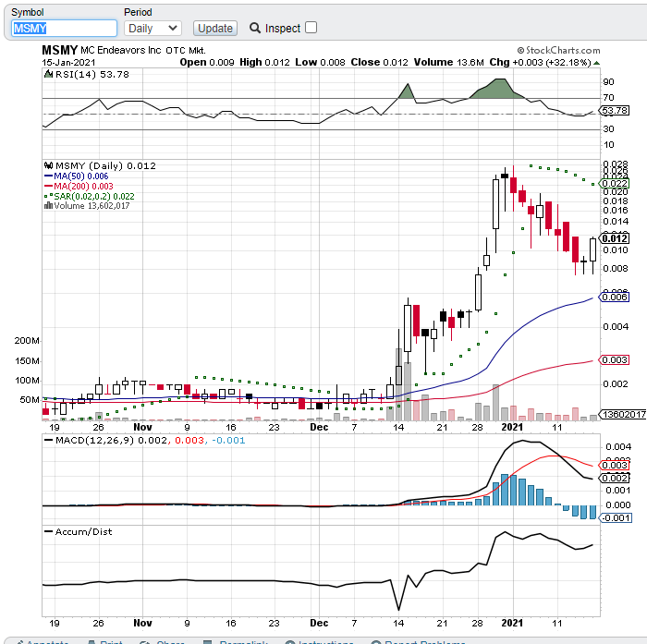Click the 53.78 RSI value tag
647x644 pixels.
[615, 111]
